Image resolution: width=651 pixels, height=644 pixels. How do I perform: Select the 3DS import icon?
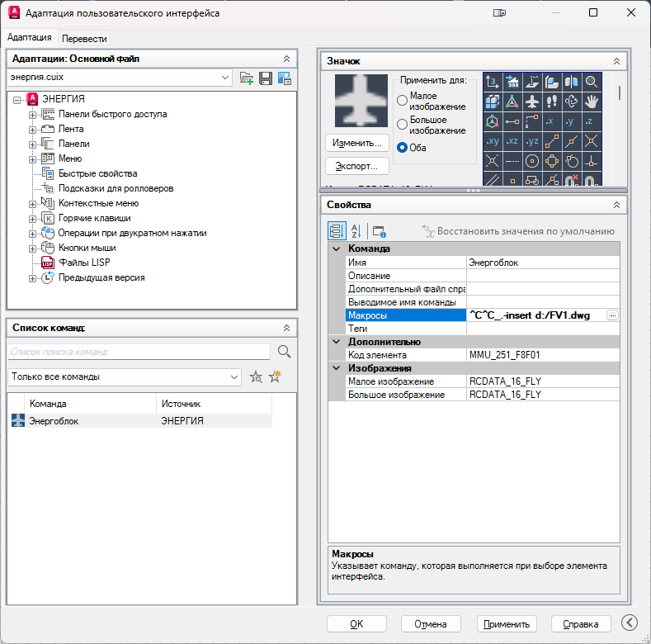512,82
